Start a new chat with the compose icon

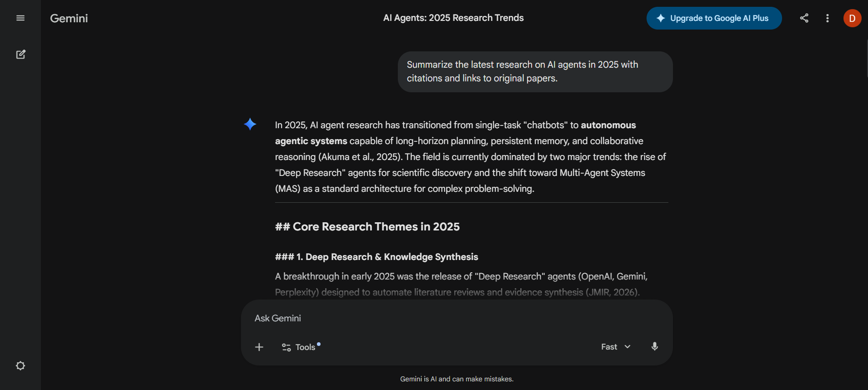pyautogui.click(x=20, y=55)
